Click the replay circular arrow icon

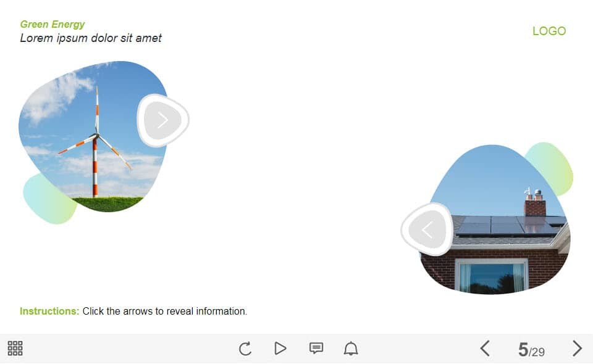(x=245, y=348)
